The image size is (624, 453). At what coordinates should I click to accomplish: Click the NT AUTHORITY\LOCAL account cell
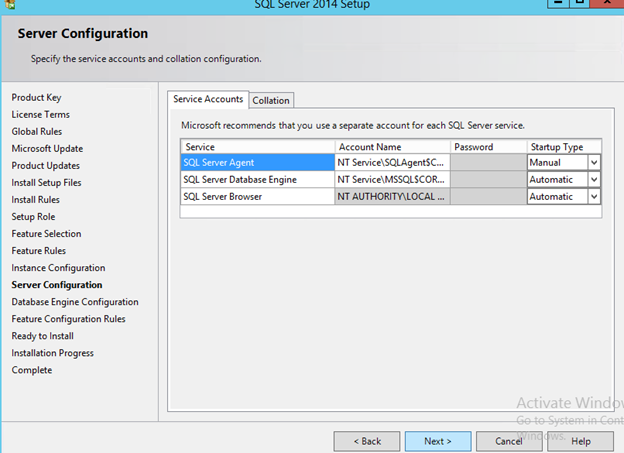point(392,197)
